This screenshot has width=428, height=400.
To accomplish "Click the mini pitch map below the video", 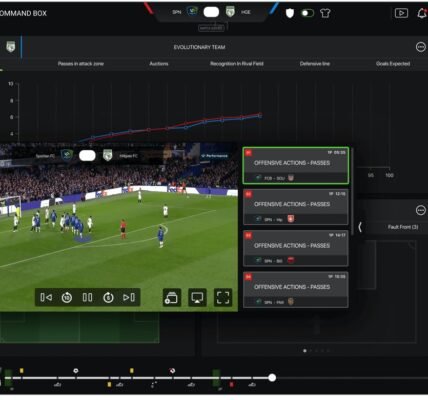I will point(79,327).
